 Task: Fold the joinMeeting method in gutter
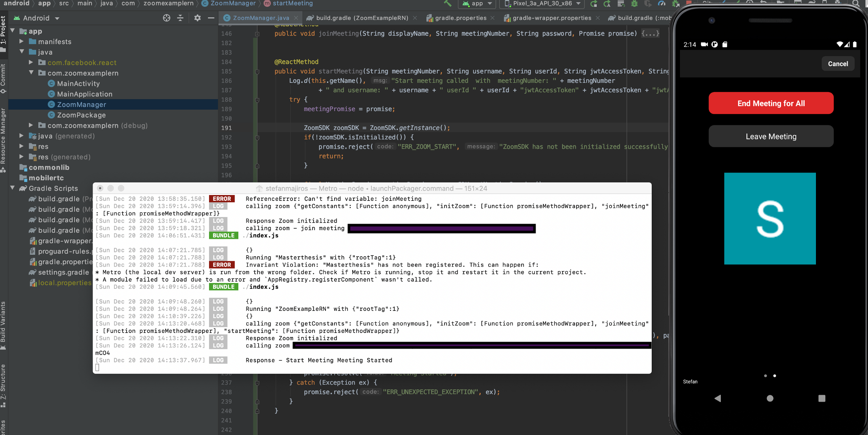click(257, 34)
